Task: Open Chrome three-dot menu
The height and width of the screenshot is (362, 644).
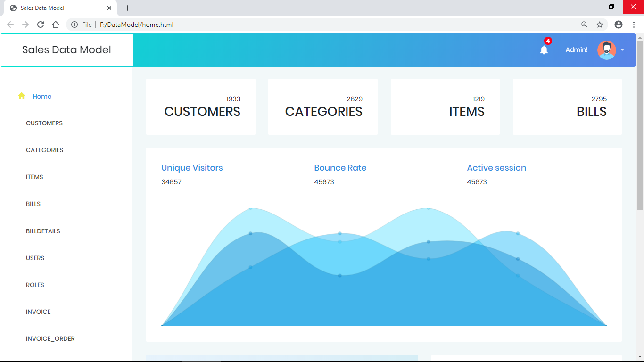Action: [634, 25]
